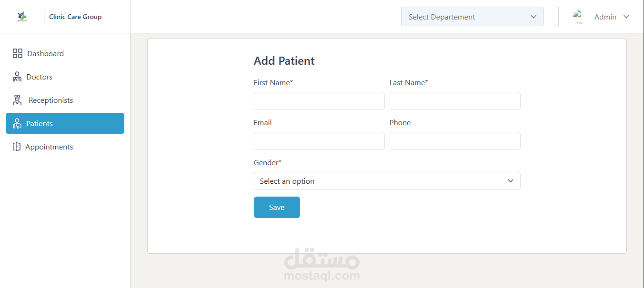The image size is (644, 288).
Task: Click the Dashboard grid icon
Action: pos(18,53)
